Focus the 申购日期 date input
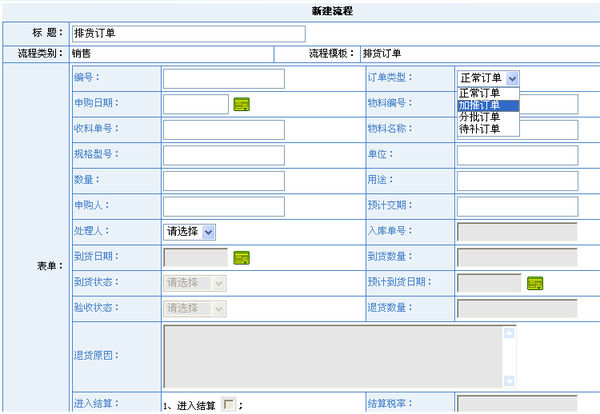Image resolution: width=600 pixels, height=414 pixels. (196, 104)
